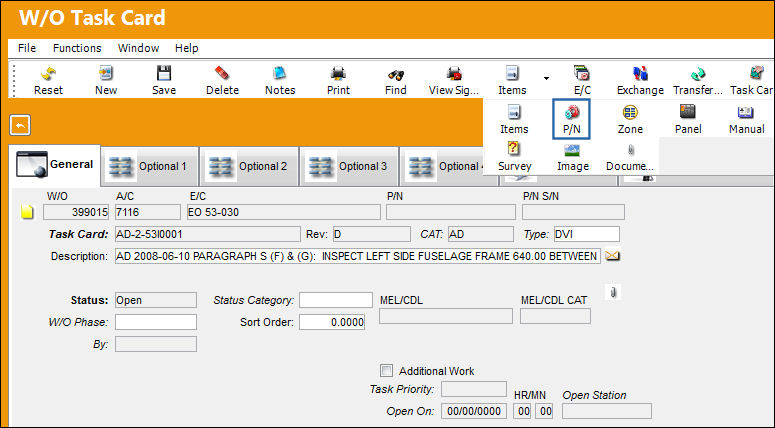This screenshot has height=428, width=775.
Task: Click the CAT field showing AD
Action: 480,234
